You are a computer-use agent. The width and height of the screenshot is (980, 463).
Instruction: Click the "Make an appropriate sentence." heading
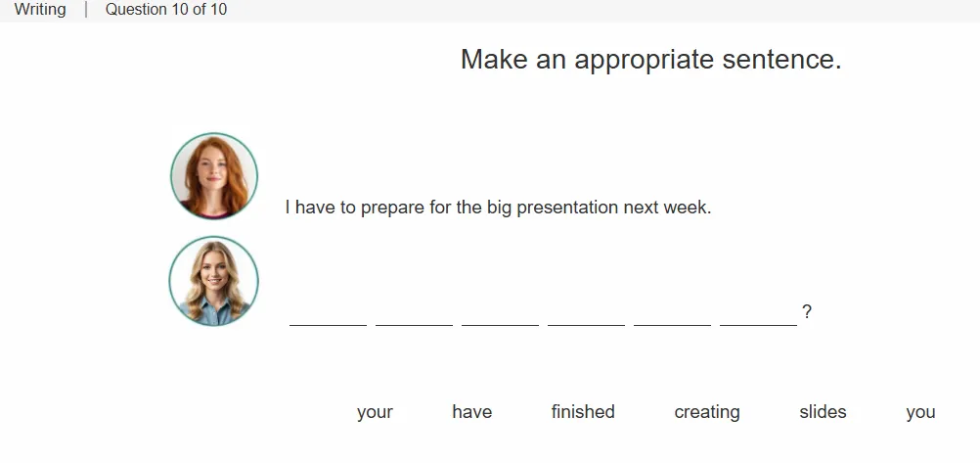[651, 60]
